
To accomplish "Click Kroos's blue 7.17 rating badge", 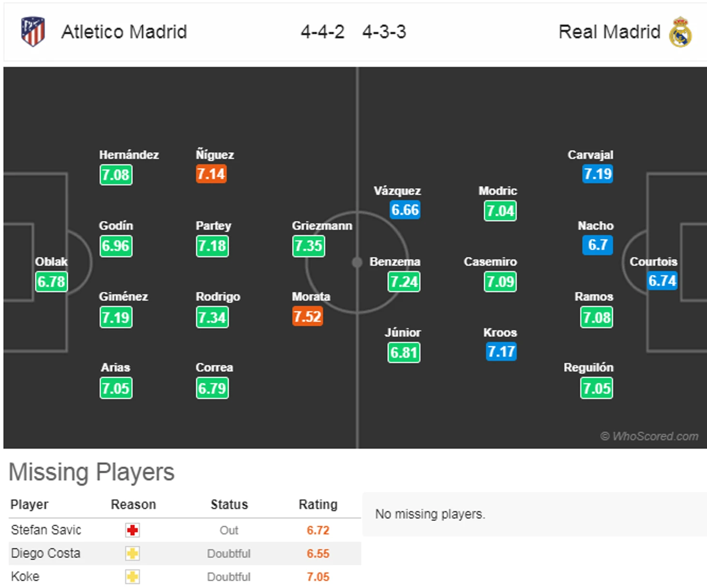I will (x=501, y=352).
